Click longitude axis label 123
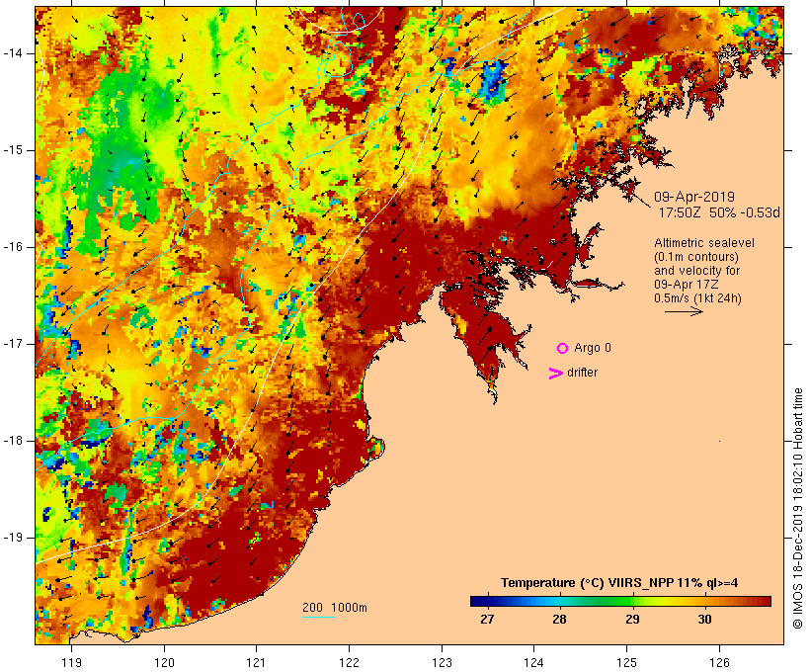 point(442,663)
